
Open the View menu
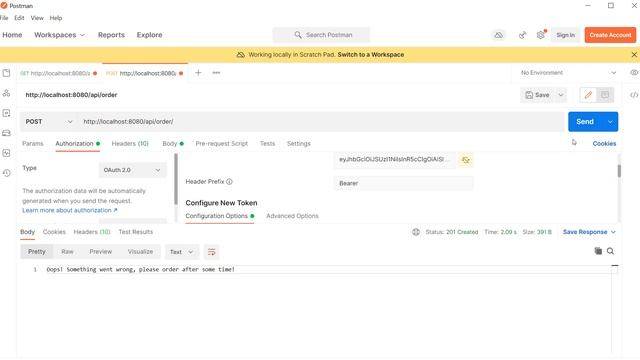coord(37,18)
